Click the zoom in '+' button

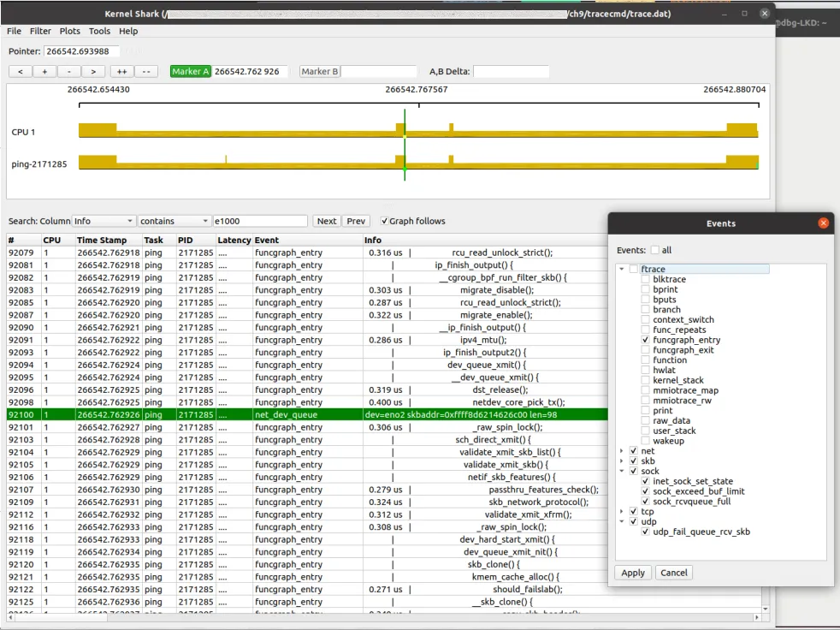pos(44,71)
